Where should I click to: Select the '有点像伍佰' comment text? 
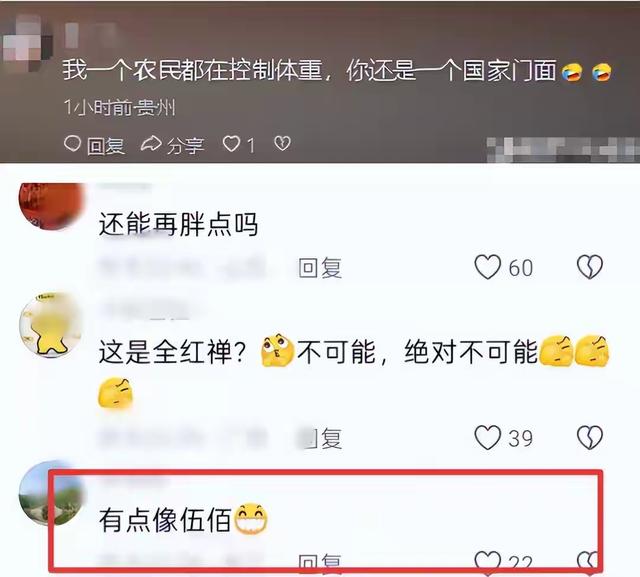tap(165, 520)
